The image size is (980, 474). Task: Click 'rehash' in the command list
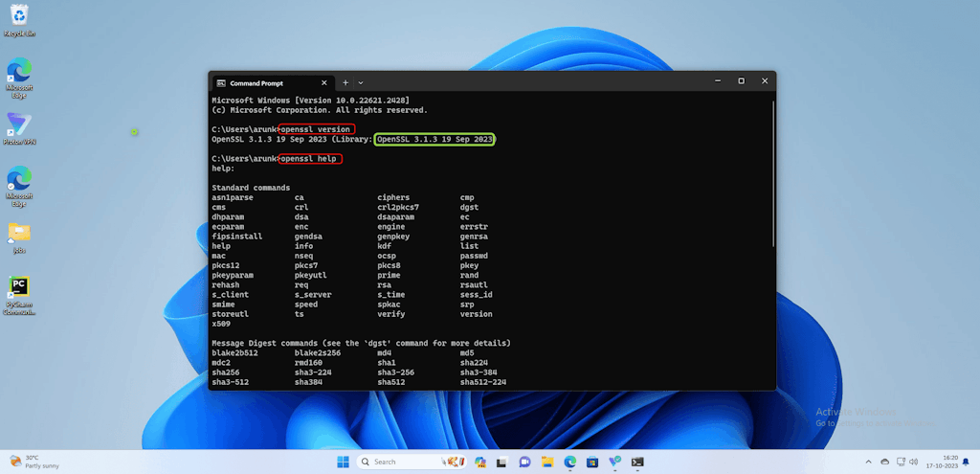[x=226, y=285]
